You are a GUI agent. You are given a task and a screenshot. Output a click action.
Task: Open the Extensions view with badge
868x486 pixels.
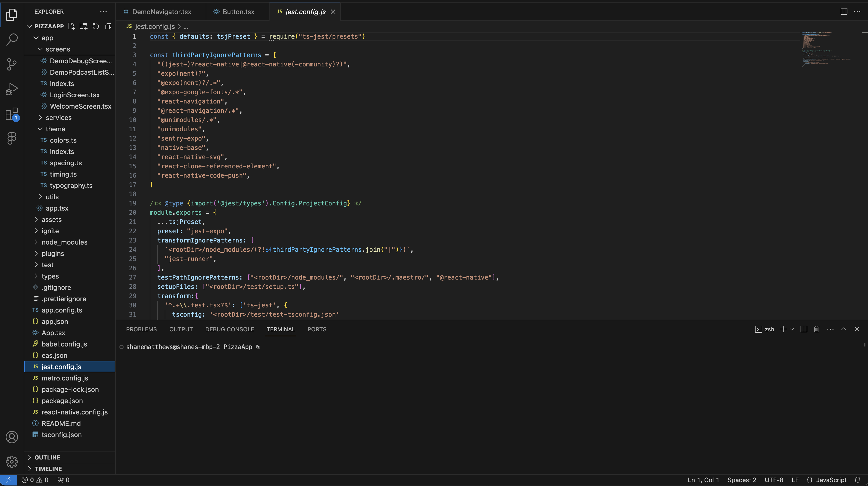coord(12,114)
